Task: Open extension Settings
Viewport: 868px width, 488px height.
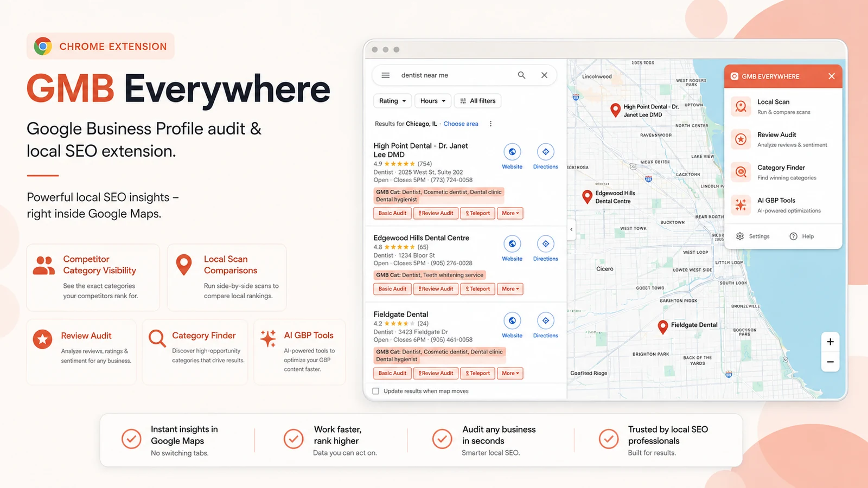Action: pyautogui.click(x=753, y=236)
